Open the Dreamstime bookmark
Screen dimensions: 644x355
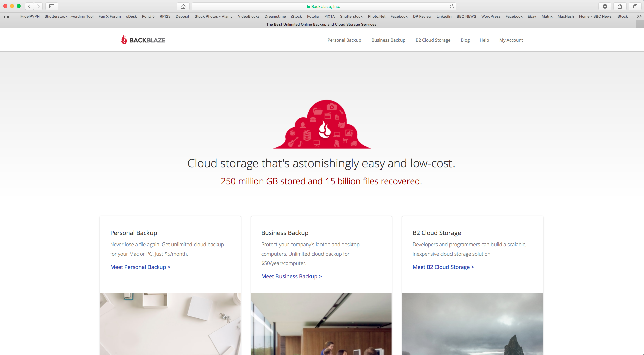(275, 16)
